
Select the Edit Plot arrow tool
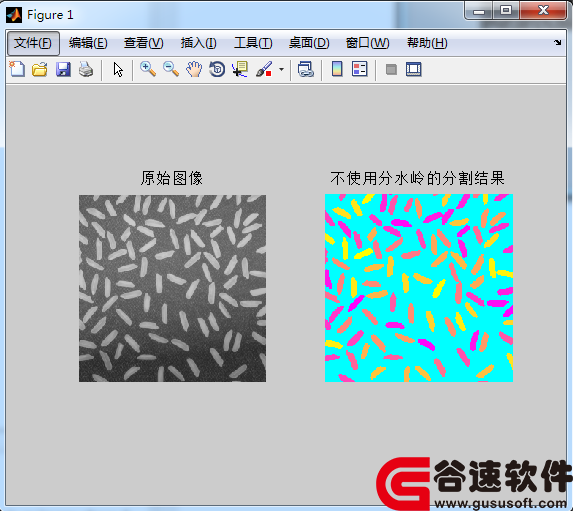(x=118, y=69)
